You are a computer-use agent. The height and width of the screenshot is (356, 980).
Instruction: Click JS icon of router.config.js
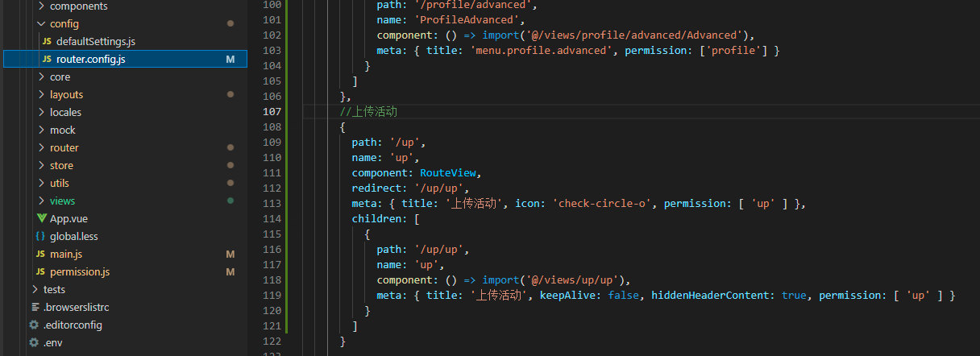[x=47, y=59]
